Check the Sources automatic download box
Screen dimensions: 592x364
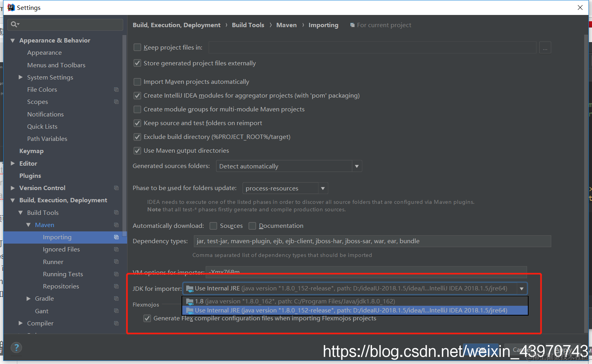pyautogui.click(x=213, y=225)
